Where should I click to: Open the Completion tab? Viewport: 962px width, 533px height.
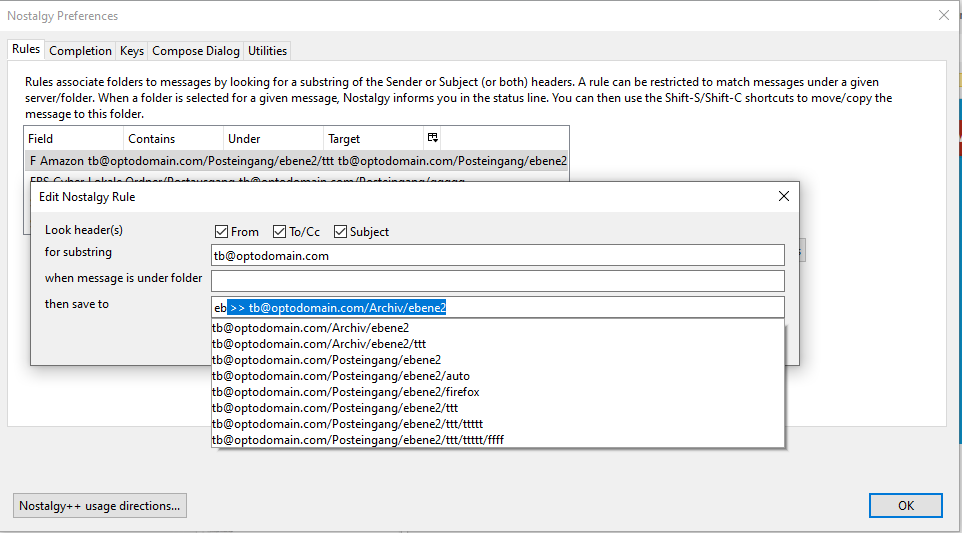80,51
